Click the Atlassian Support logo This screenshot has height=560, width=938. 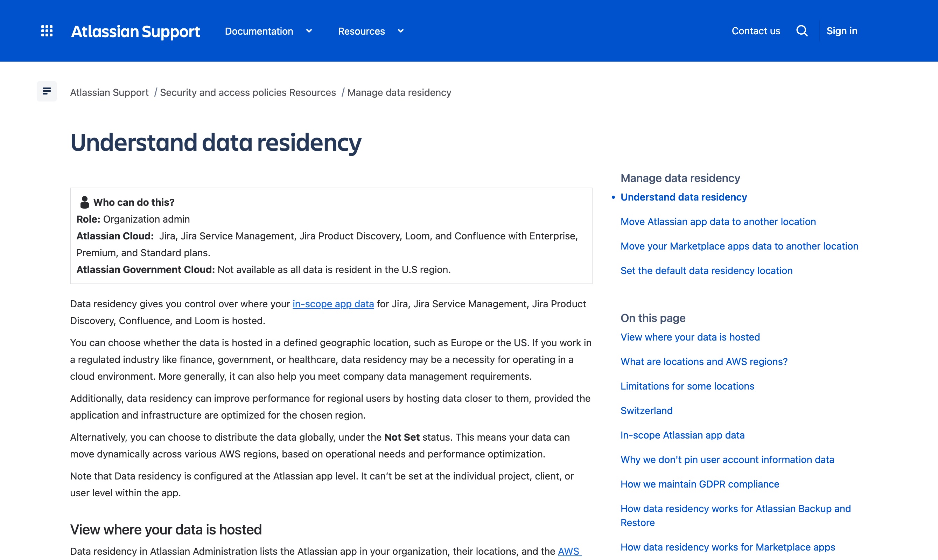coord(135,31)
